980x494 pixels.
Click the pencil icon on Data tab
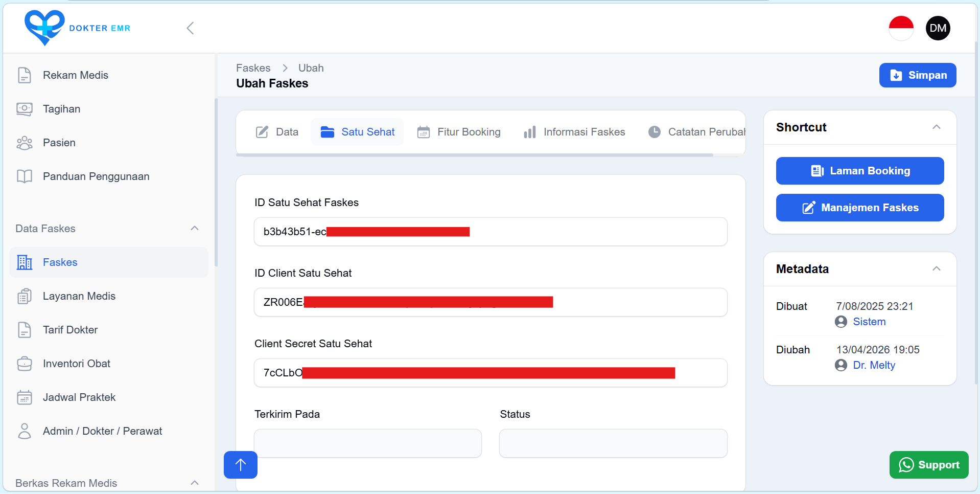(x=262, y=132)
